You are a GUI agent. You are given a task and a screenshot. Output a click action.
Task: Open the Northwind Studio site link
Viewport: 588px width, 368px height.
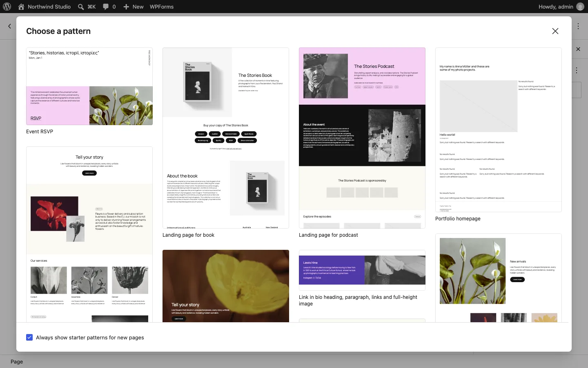(x=44, y=7)
